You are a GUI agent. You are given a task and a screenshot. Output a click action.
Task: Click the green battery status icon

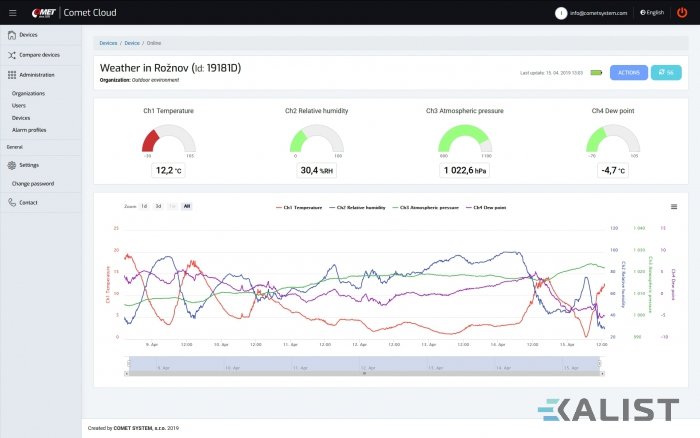pyautogui.click(x=596, y=72)
